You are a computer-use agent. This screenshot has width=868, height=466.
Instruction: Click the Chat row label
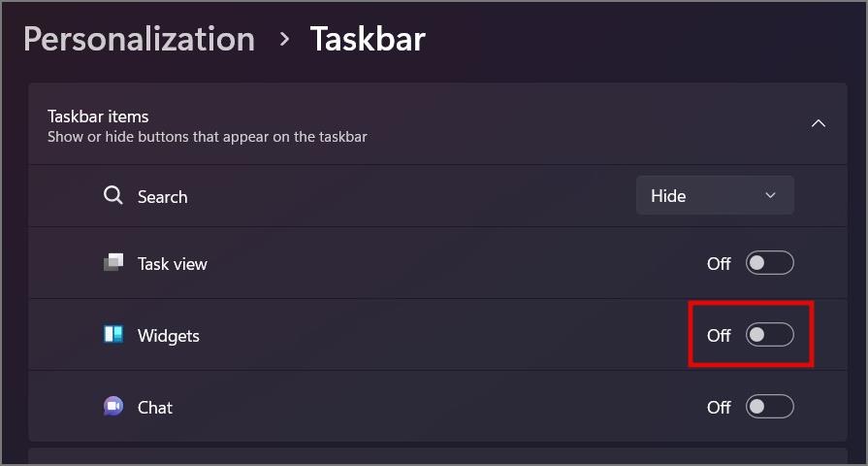click(x=155, y=408)
